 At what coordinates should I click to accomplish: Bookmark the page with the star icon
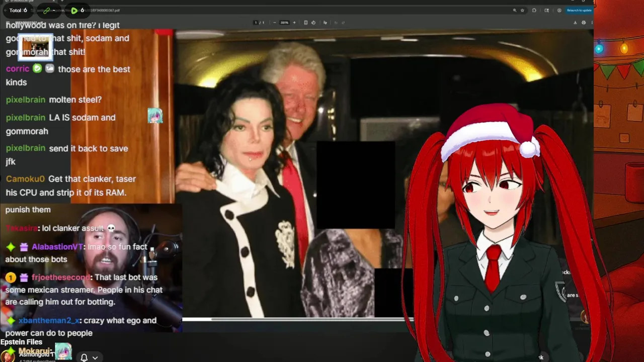pyautogui.click(x=522, y=10)
